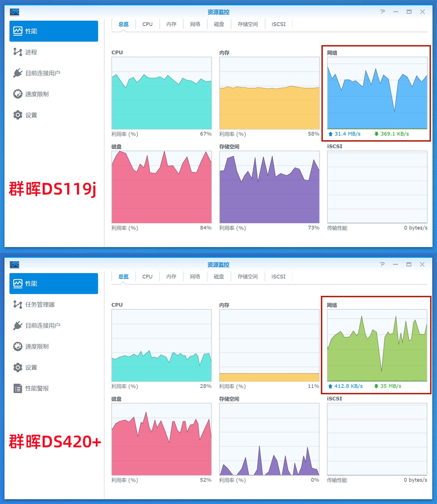This screenshot has width=437, height=504.
Task: Click the help icon in the DS119j window
Action: click(383, 12)
